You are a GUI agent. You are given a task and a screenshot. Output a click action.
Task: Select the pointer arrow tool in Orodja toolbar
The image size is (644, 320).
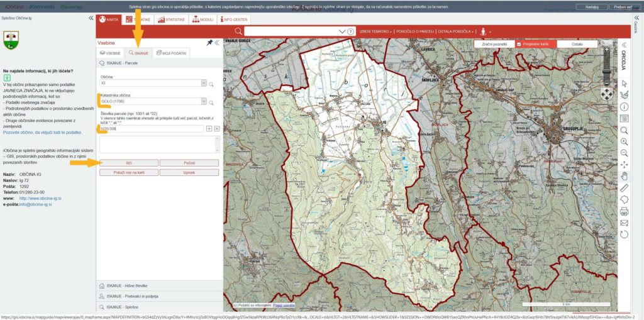pyautogui.click(x=625, y=83)
